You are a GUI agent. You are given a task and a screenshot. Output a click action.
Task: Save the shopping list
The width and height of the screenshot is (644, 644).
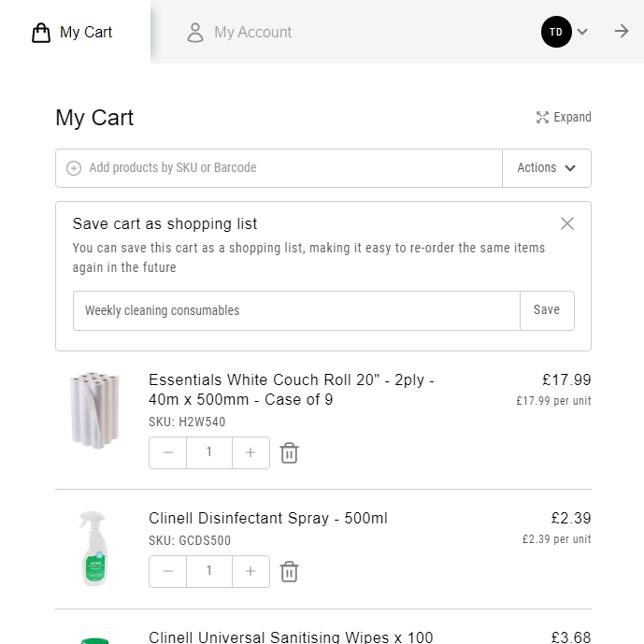click(x=547, y=310)
